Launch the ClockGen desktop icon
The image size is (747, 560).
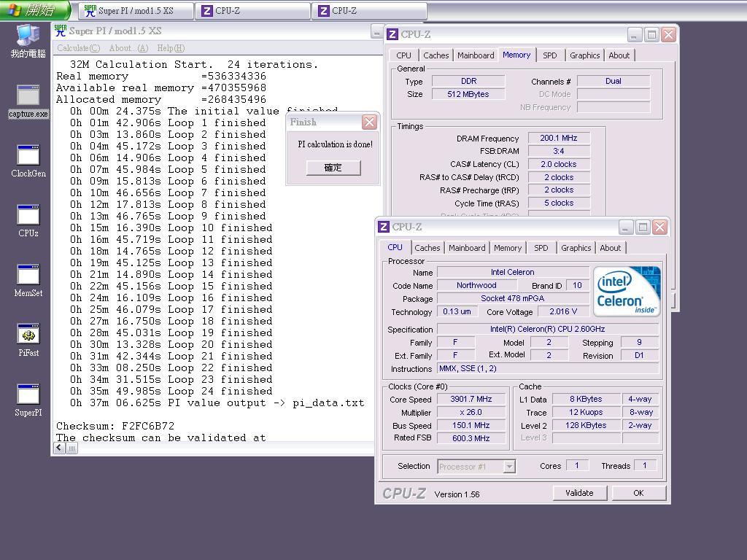pos(28,161)
